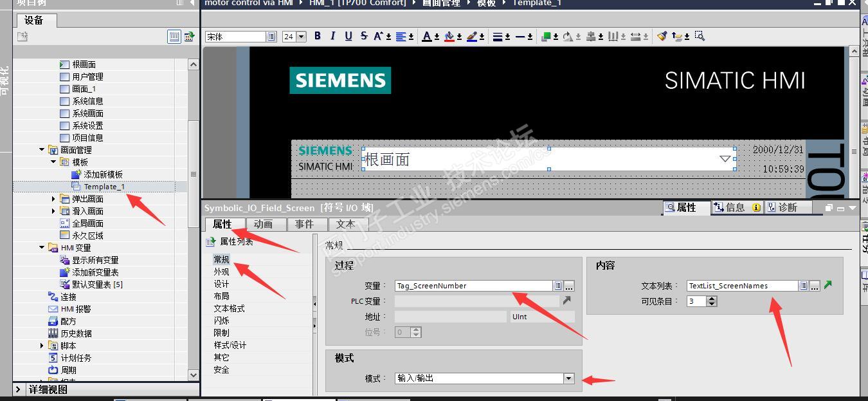Click the rotate object icon
The height and width of the screenshot is (401, 868).
(x=568, y=36)
